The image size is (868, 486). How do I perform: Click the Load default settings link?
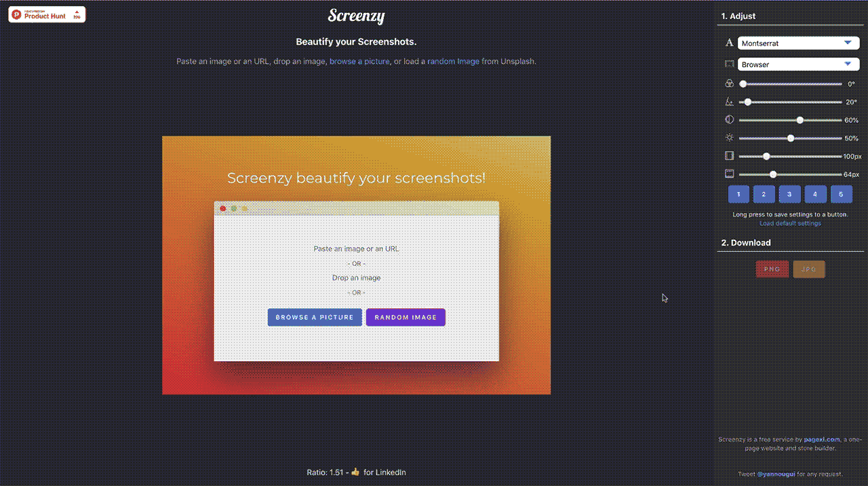pyautogui.click(x=790, y=223)
